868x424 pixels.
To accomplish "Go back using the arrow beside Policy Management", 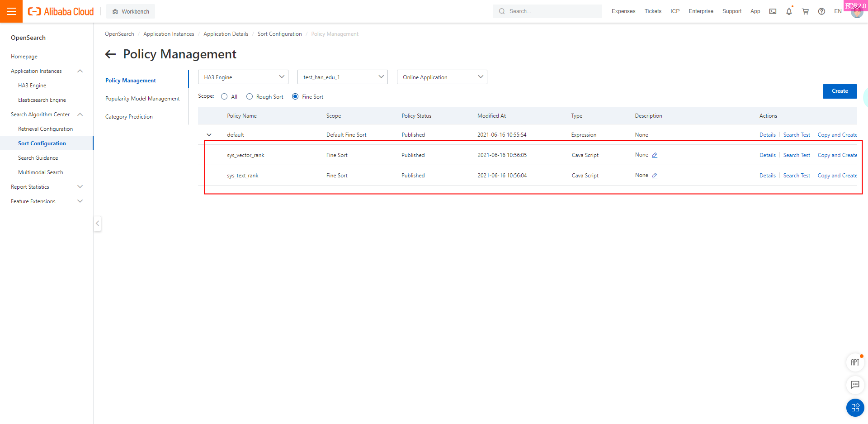I will (110, 54).
